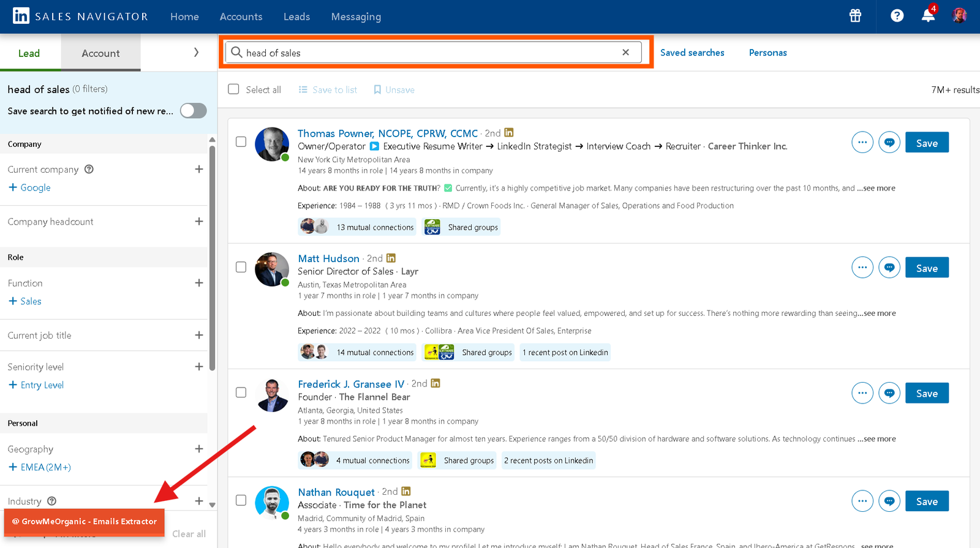Message Nathan Rouquet via chat icon
The image size is (980, 548).
889,501
